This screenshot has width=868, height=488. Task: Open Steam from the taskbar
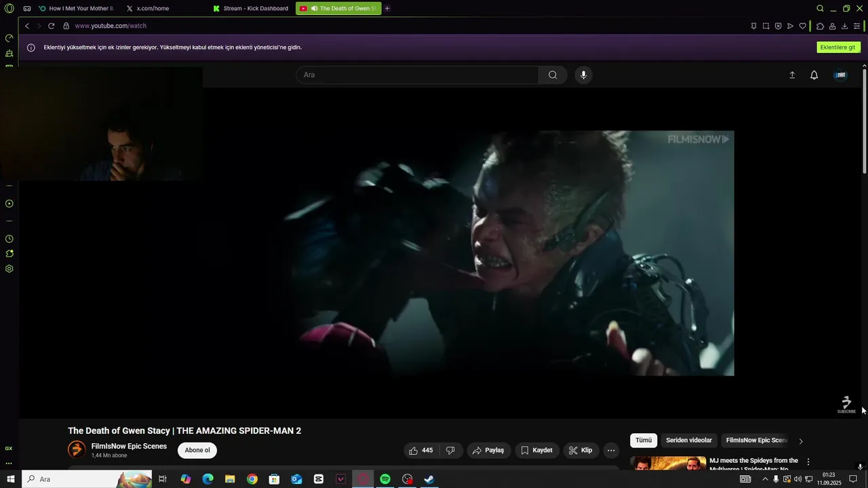coord(429,479)
